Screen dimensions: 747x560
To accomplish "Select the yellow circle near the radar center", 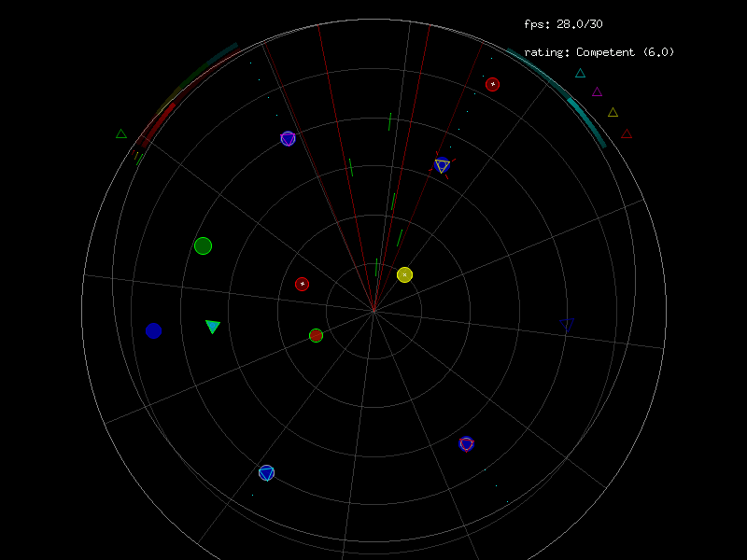I will (404, 274).
